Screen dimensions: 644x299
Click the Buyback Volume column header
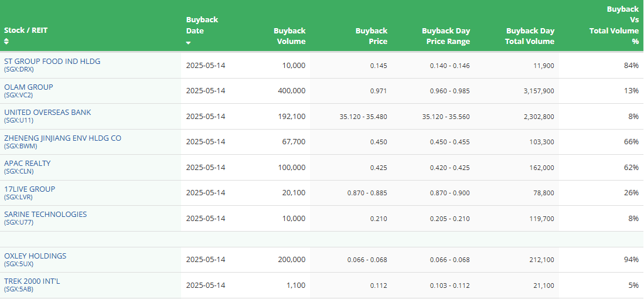(x=289, y=36)
